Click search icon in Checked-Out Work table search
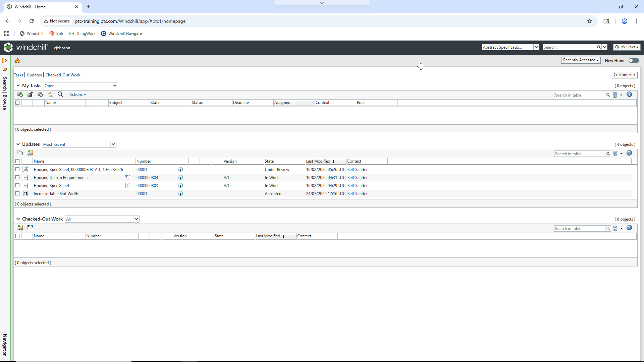Viewport: 644px width, 362px height. (x=608, y=229)
